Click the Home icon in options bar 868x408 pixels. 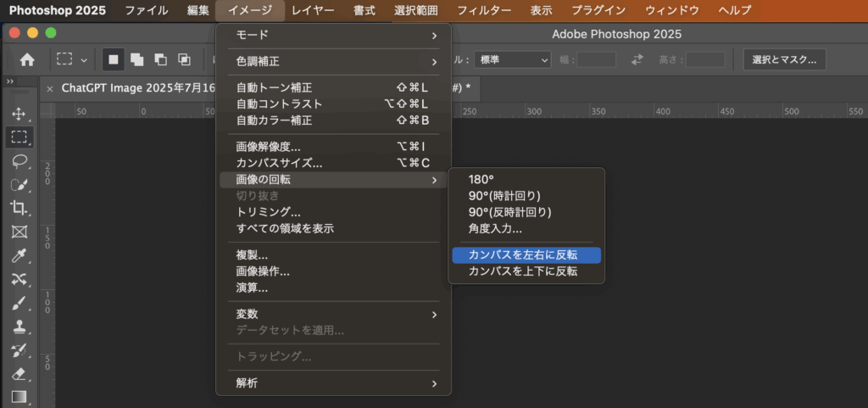tap(27, 59)
